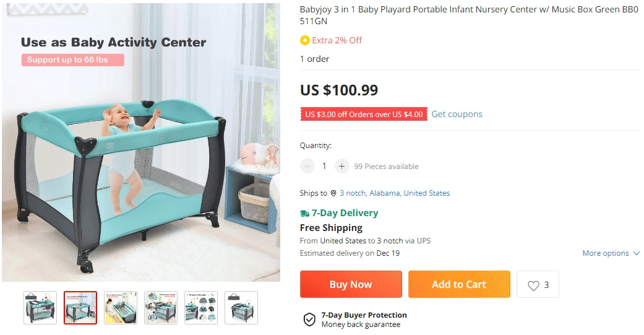Click the Buy Now button
644x335 pixels.
[x=351, y=284]
